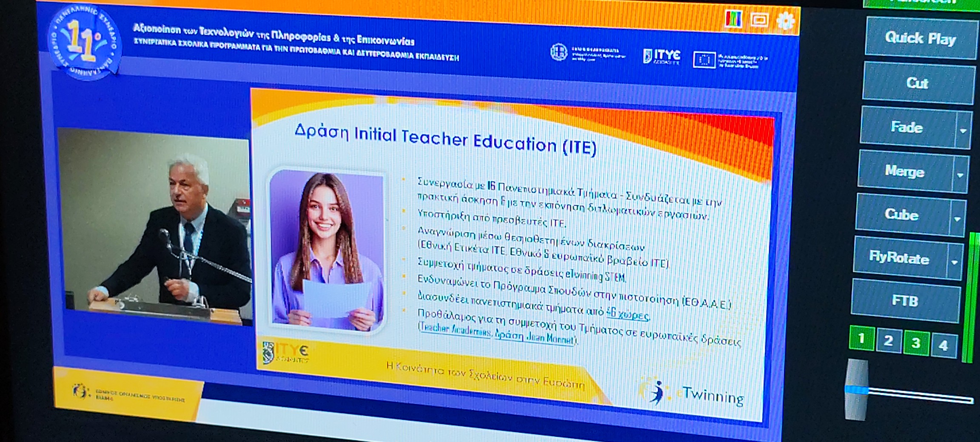
Task: Click the T-bar transition slider handle
Action: (x=856, y=390)
